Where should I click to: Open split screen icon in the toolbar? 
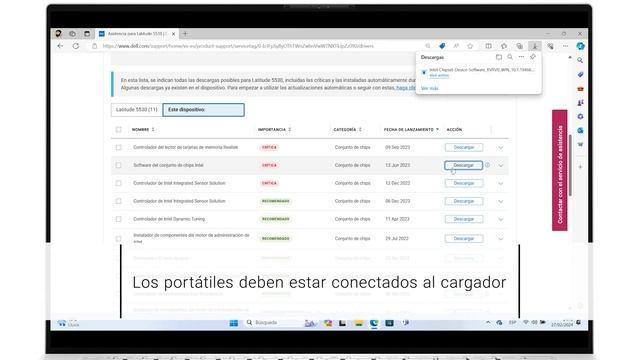489,46
